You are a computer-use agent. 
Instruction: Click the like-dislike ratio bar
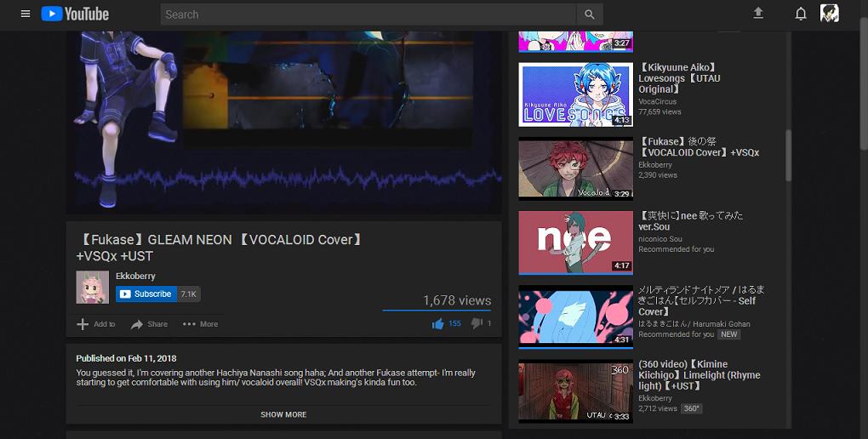(x=437, y=311)
